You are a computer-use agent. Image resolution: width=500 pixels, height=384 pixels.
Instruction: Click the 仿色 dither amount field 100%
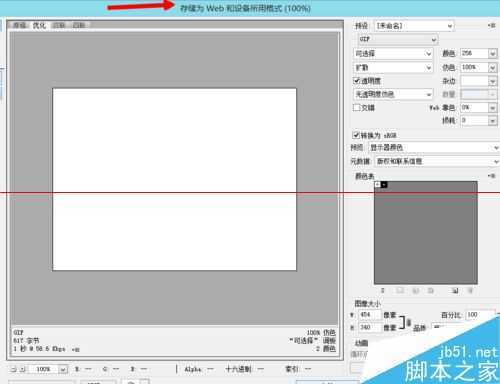(474, 67)
